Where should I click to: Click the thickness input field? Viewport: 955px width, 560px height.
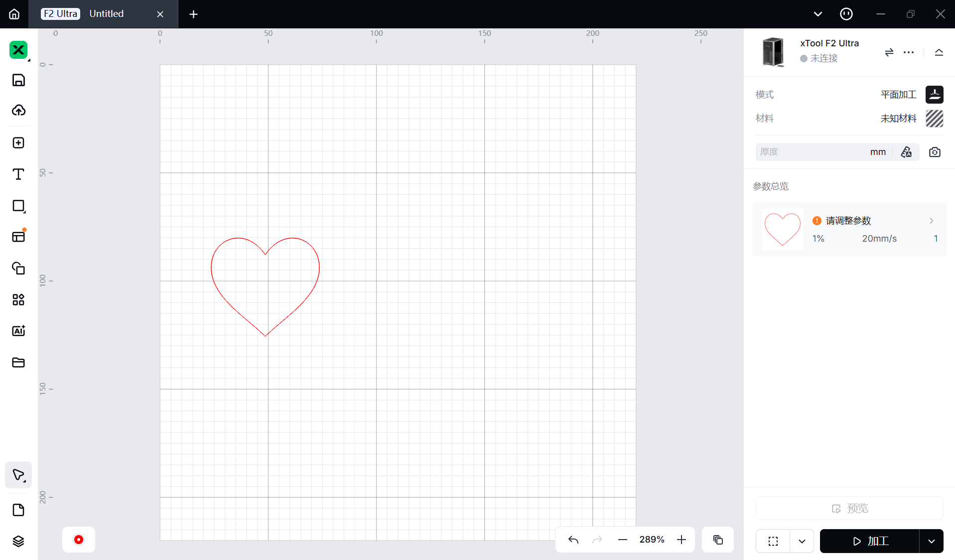[x=812, y=152]
